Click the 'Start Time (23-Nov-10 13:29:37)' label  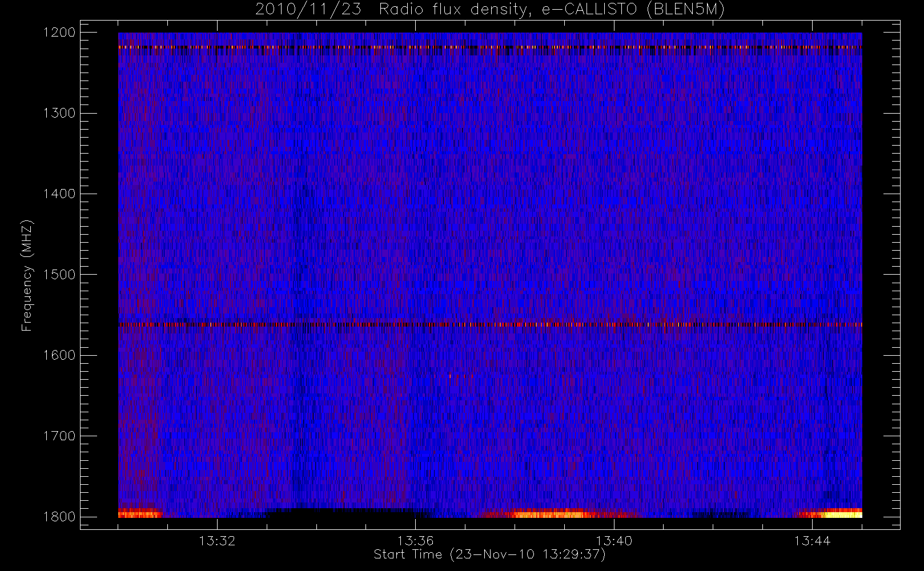click(489, 554)
